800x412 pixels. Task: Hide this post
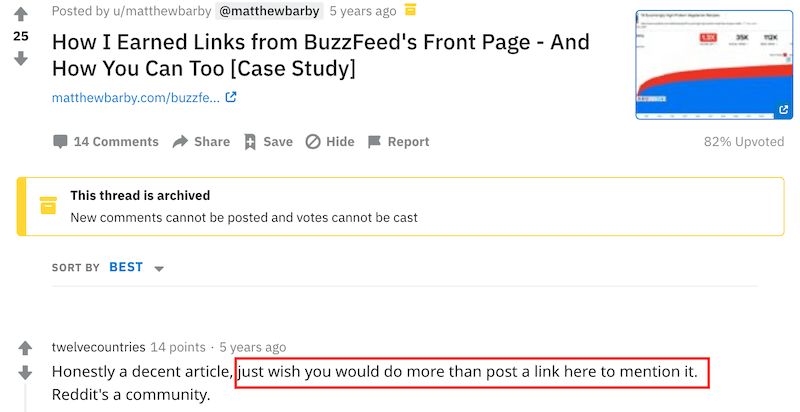coord(330,142)
